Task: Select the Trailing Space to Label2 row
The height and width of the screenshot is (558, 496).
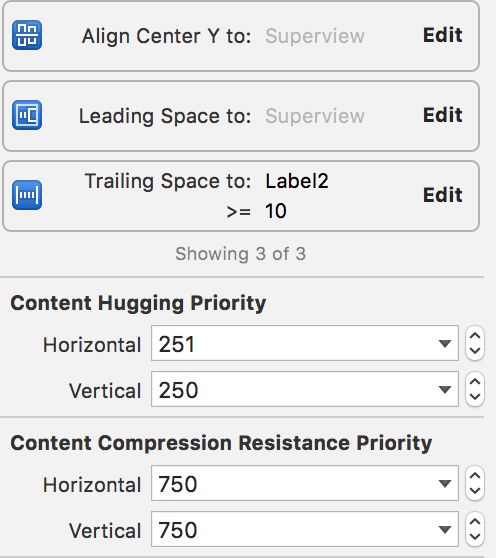Action: pos(241,196)
